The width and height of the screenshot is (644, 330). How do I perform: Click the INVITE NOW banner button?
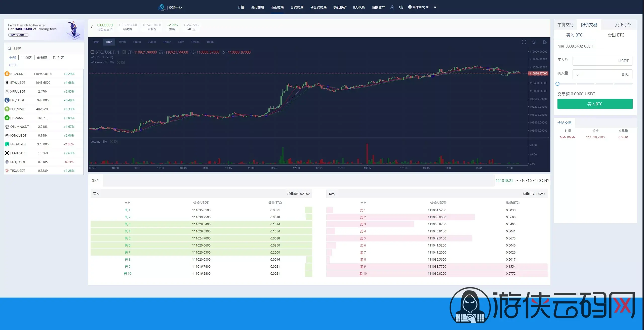[18, 35]
